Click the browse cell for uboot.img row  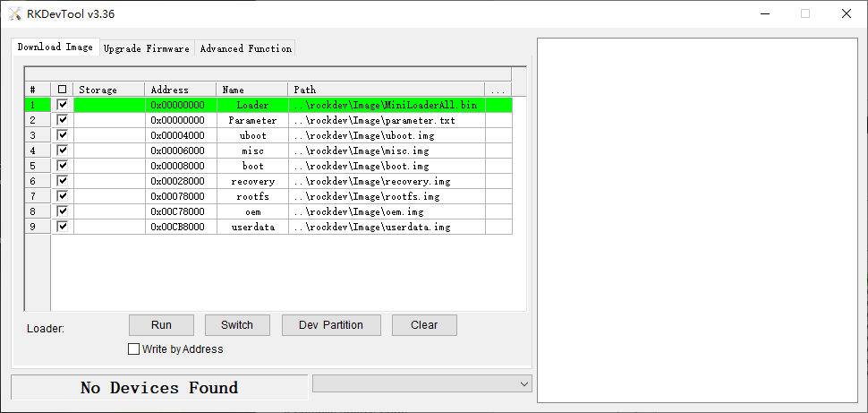pos(498,135)
